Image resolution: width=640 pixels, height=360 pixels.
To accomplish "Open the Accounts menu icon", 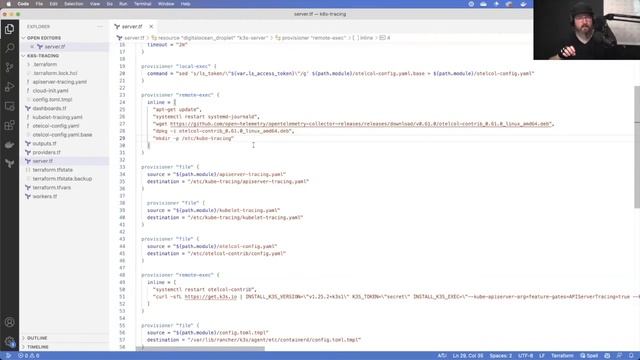I will pyautogui.click(x=9, y=322).
